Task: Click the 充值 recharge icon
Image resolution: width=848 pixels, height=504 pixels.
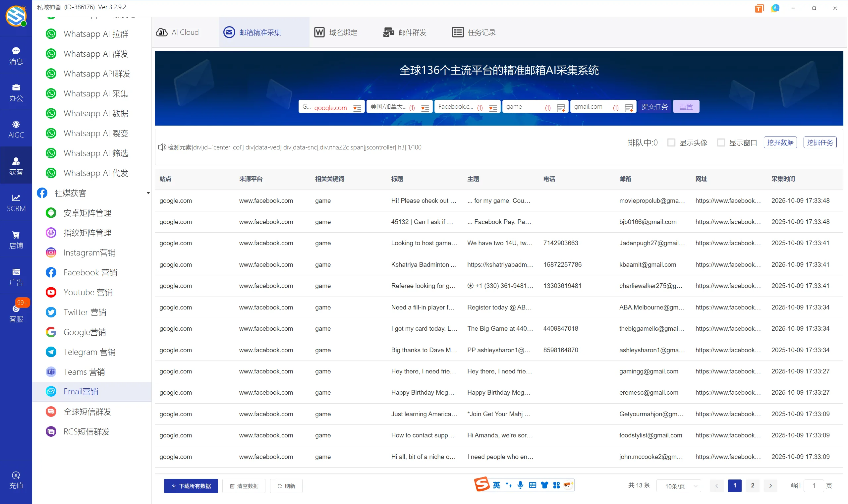Action: click(x=16, y=479)
